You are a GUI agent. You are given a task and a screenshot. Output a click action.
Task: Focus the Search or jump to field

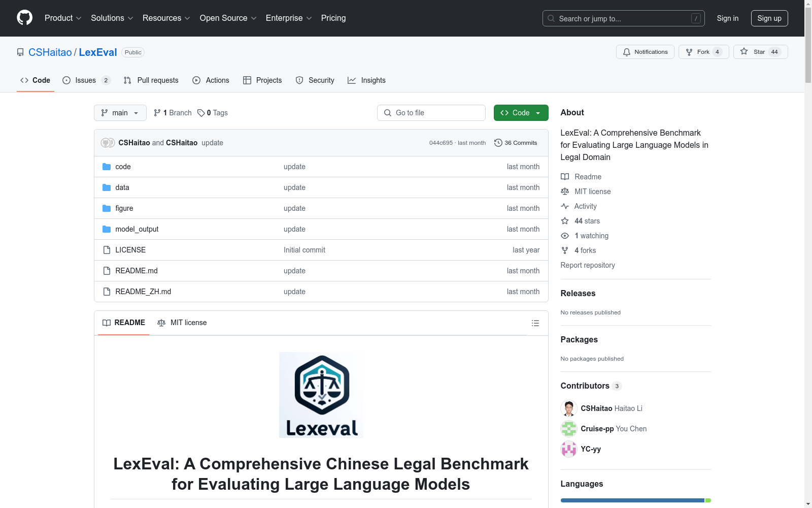click(x=624, y=18)
